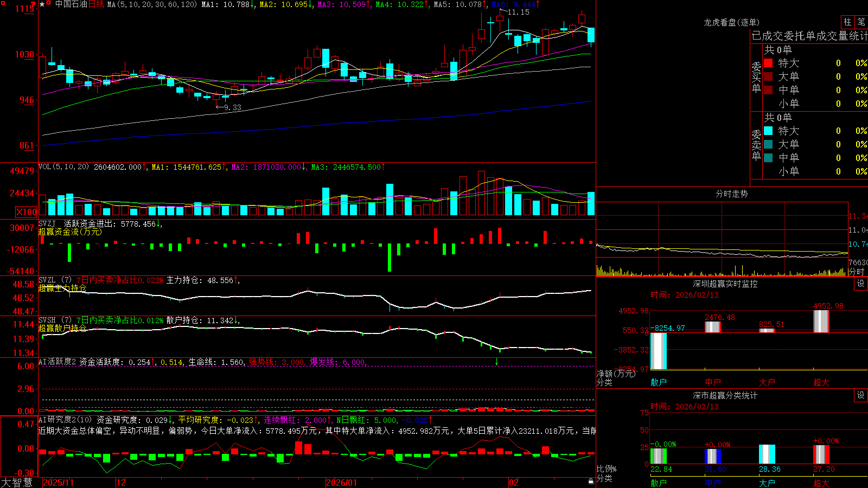Click the 02 month timeline marker
This screenshot has width=868, height=488.
(514, 483)
